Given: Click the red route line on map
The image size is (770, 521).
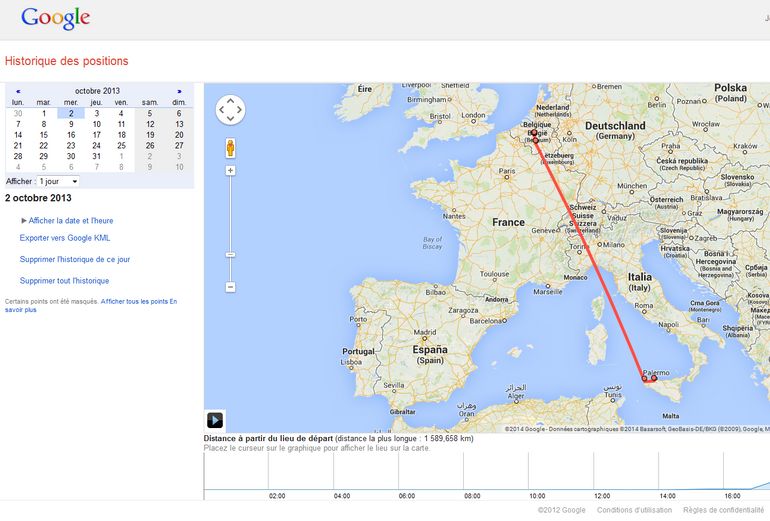Looking at the screenshot, I should (589, 258).
